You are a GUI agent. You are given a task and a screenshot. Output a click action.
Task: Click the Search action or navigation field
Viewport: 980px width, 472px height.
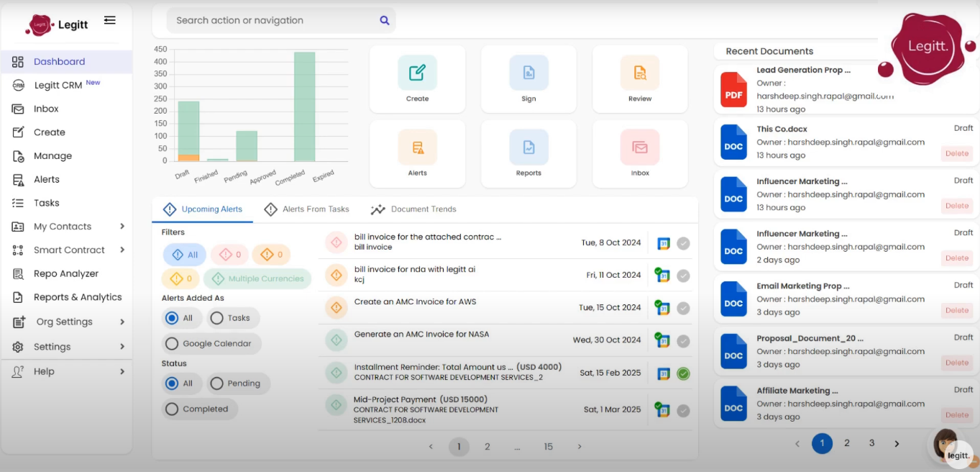(x=281, y=20)
